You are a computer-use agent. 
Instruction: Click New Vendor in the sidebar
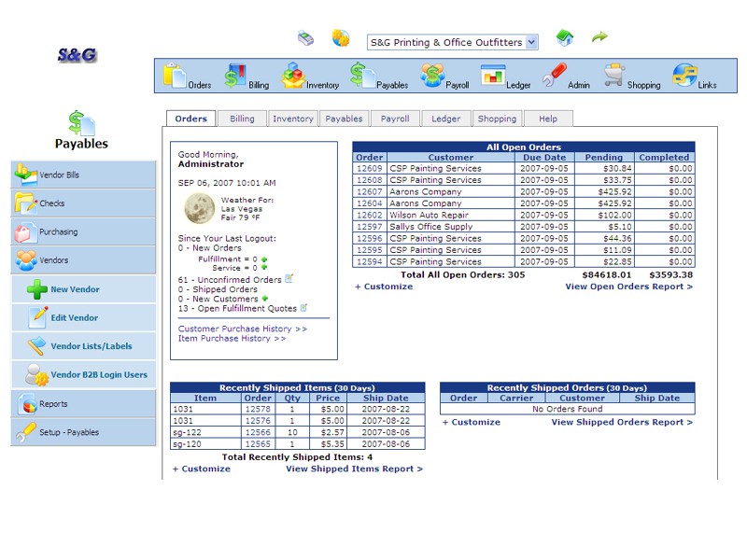pyautogui.click(x=75, y=289)
